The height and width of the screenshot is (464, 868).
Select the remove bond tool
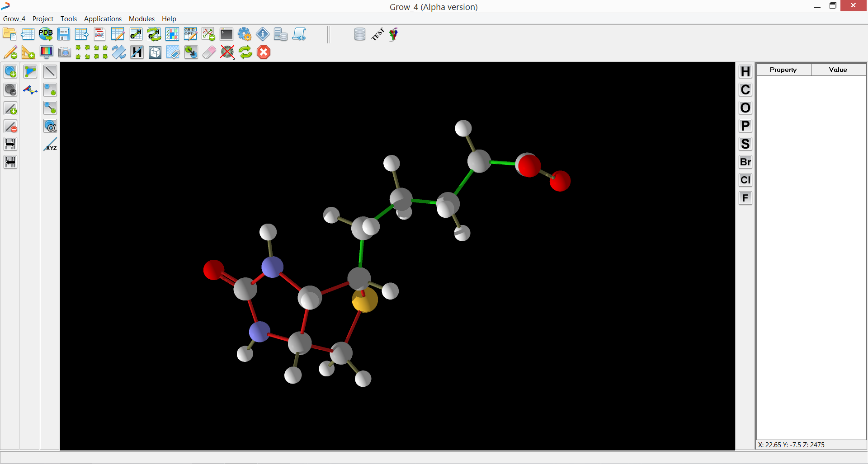(10, 127)
